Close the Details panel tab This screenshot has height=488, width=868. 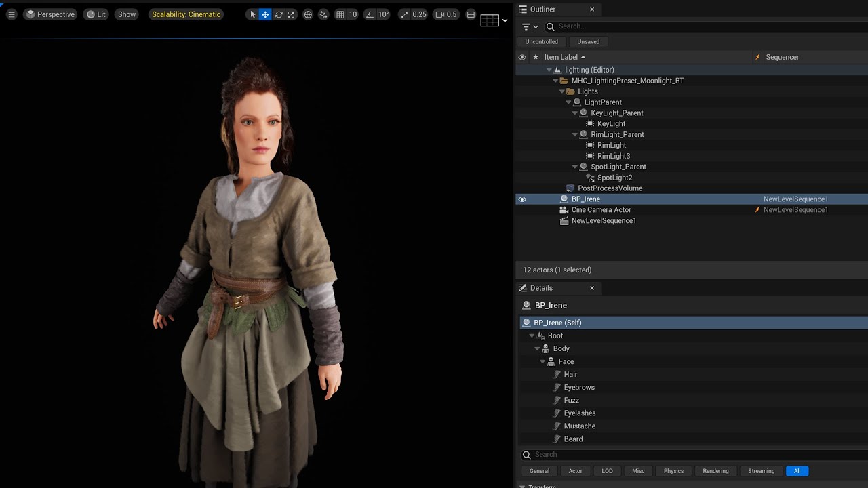(592, 288)
